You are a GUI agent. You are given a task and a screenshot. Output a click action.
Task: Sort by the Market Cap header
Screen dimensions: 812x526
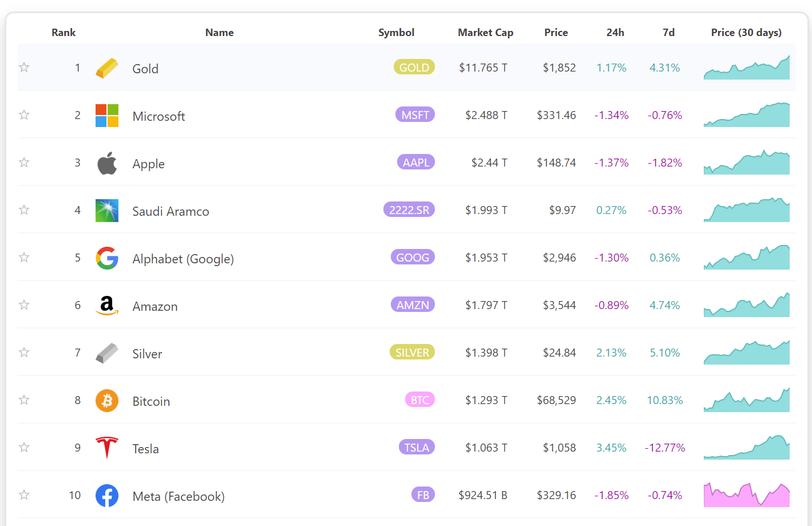[x=485, y=33]
